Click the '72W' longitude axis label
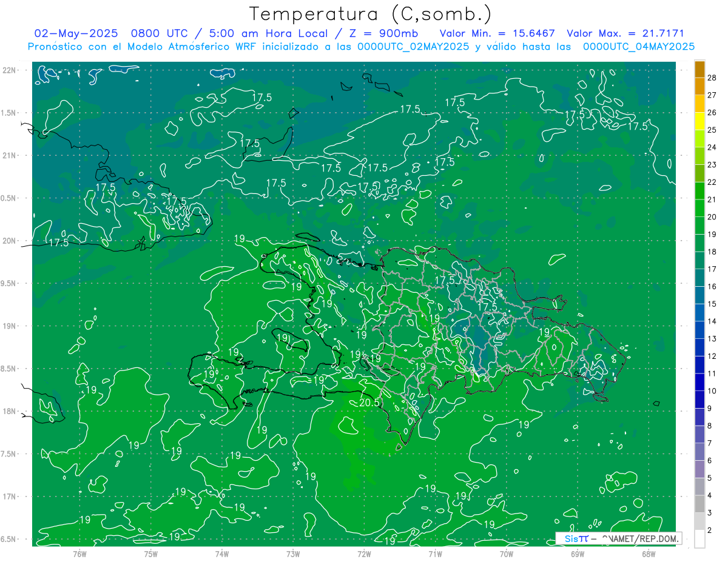This screenshot has width=728, height=562. coord(364,554)
